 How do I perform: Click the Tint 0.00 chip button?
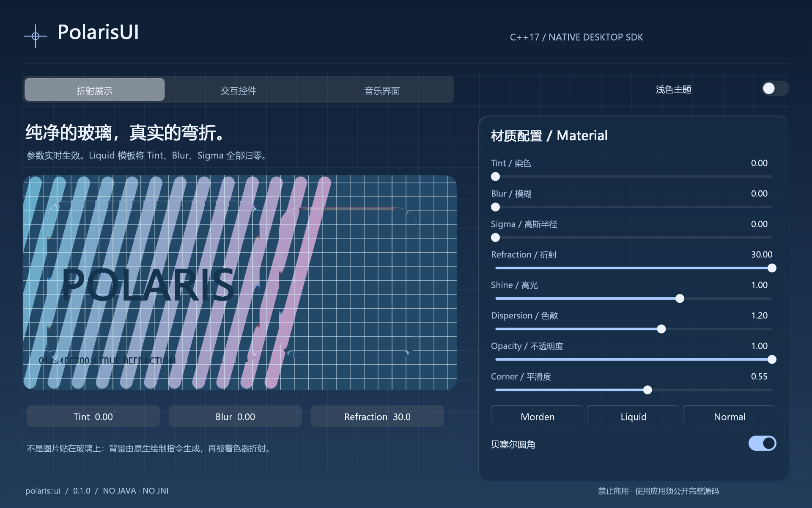click(93, 417)
